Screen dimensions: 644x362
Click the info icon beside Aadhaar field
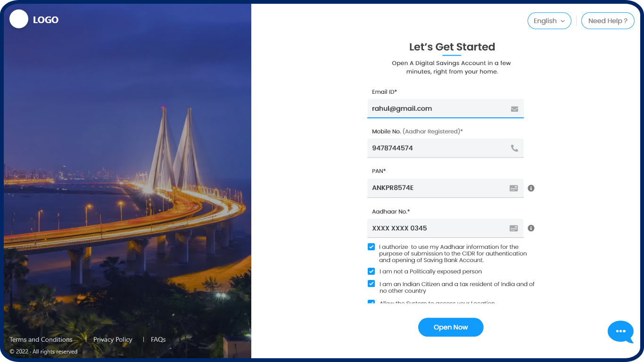coord(531,228)
